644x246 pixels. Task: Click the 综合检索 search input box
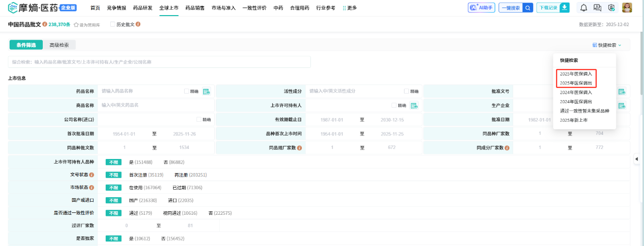[159, 62]
